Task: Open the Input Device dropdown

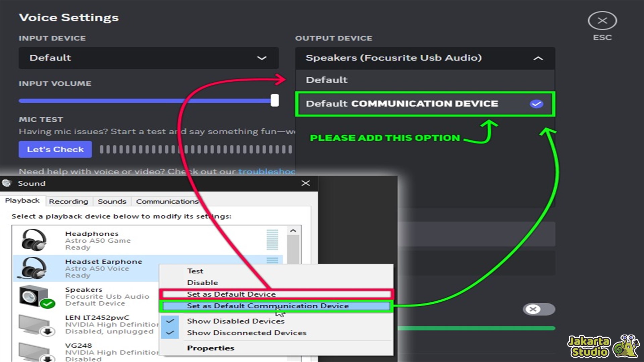Action: (x=148, y=58)
